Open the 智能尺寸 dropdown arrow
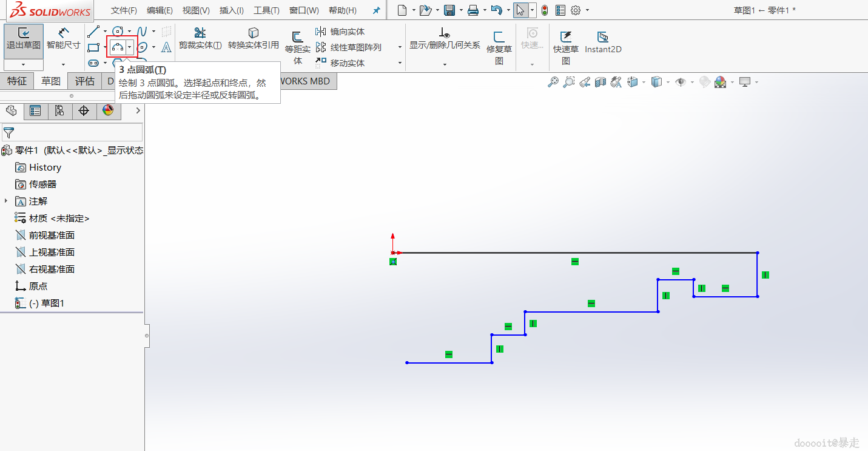The width and height of the screenshot is (868, 451). [63, 64]
